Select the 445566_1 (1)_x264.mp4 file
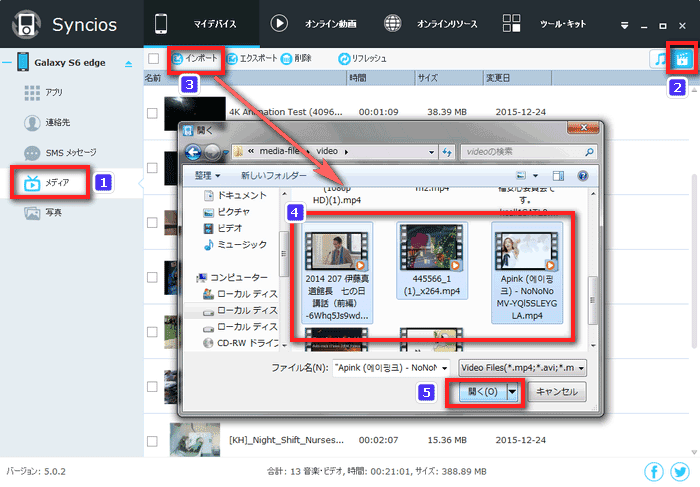The image size is (700, 487). coord(432,261)
